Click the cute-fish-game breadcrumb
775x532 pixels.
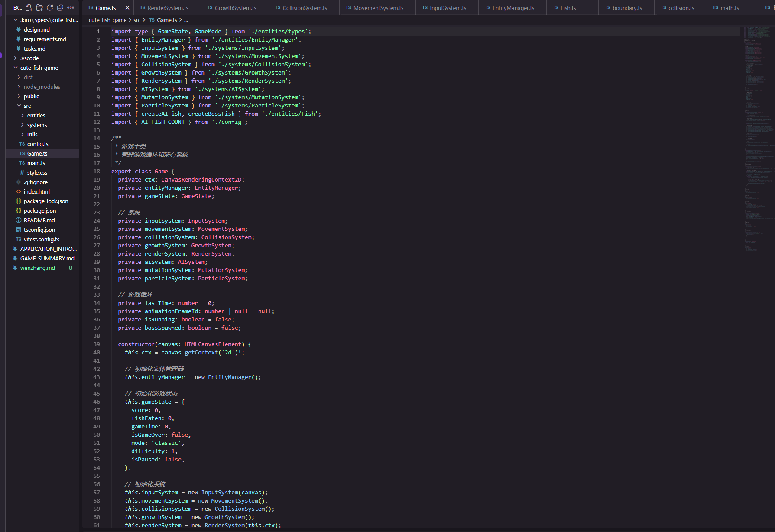107,20
